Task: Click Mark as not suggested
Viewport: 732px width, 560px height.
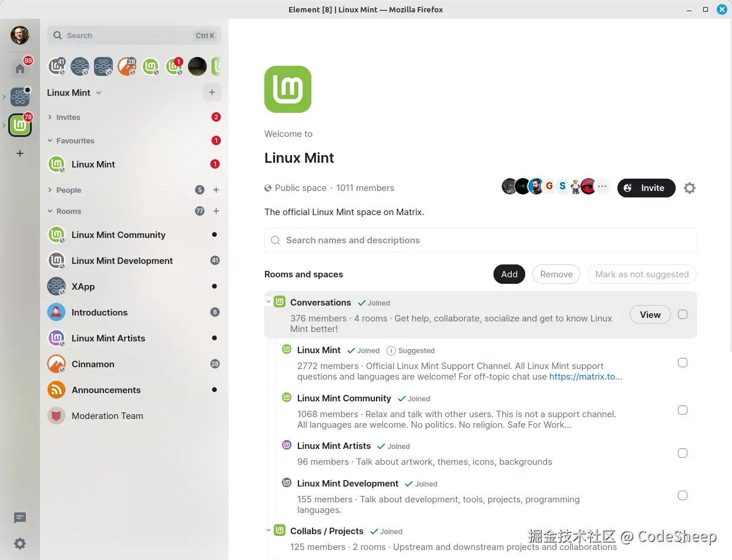Action: (642, 274)
